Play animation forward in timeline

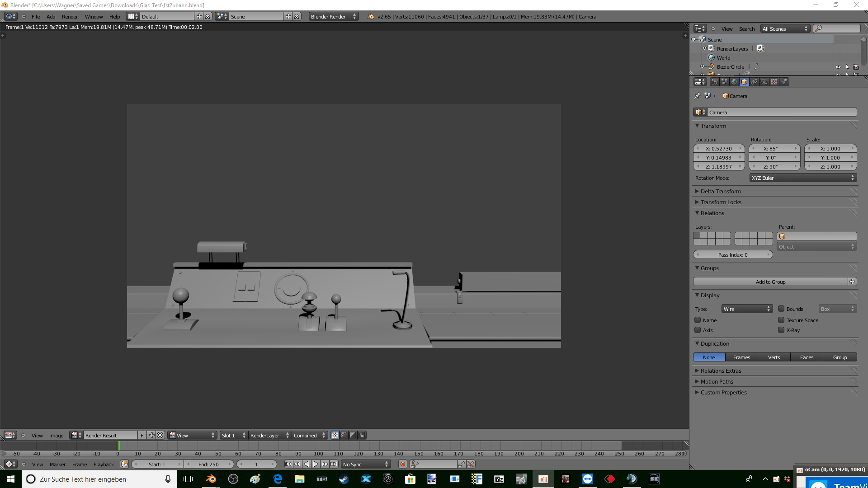tap(316, 464)
